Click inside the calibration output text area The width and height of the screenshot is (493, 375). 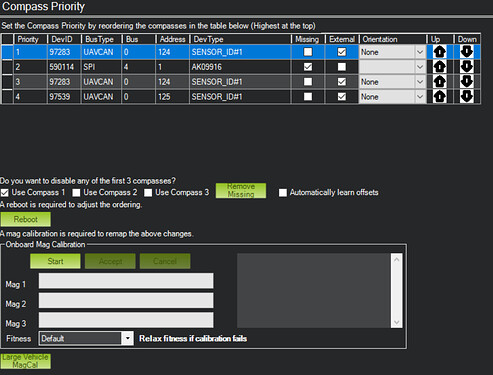coord(314,290)
